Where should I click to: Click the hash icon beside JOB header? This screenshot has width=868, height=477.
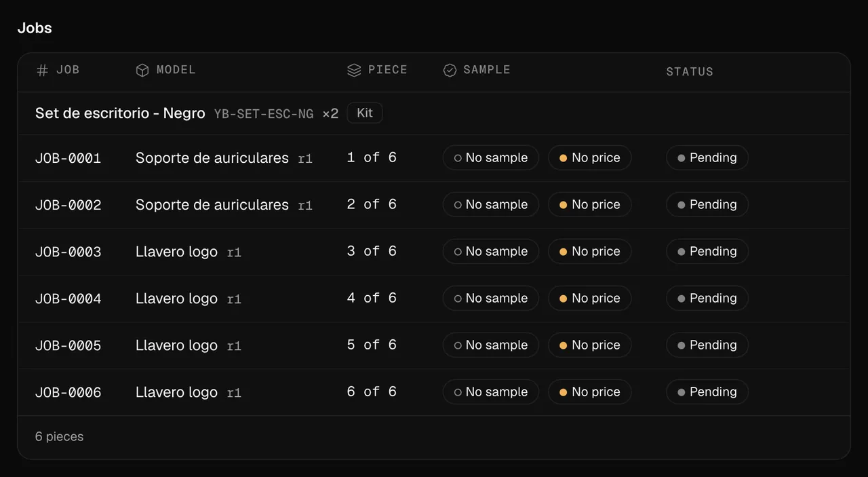(42, 71)
